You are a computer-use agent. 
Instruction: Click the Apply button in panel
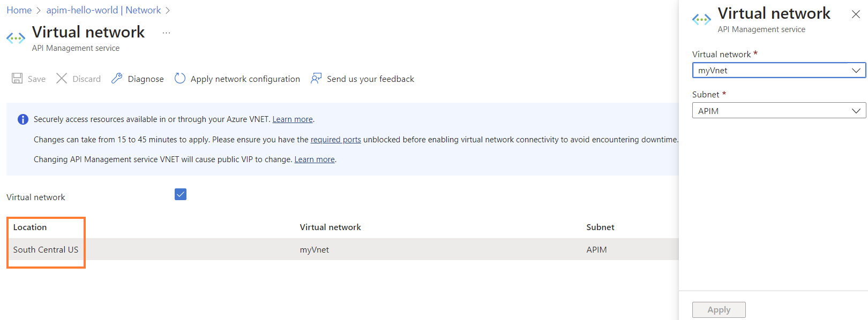tap(719, 310)
